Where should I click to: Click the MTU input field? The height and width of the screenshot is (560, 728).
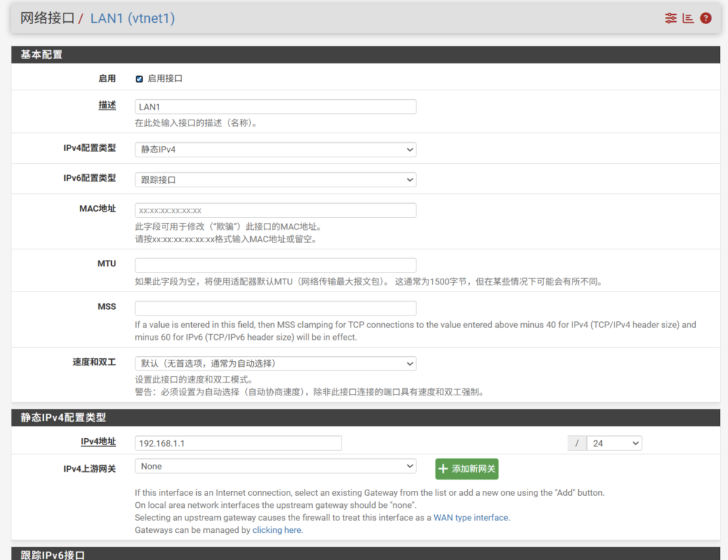(276, 265)
